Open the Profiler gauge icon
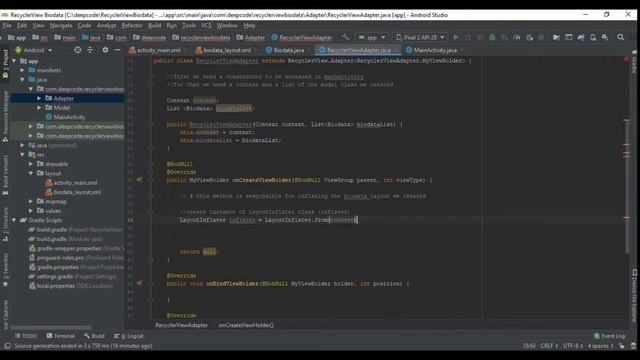 pos(517,37)
